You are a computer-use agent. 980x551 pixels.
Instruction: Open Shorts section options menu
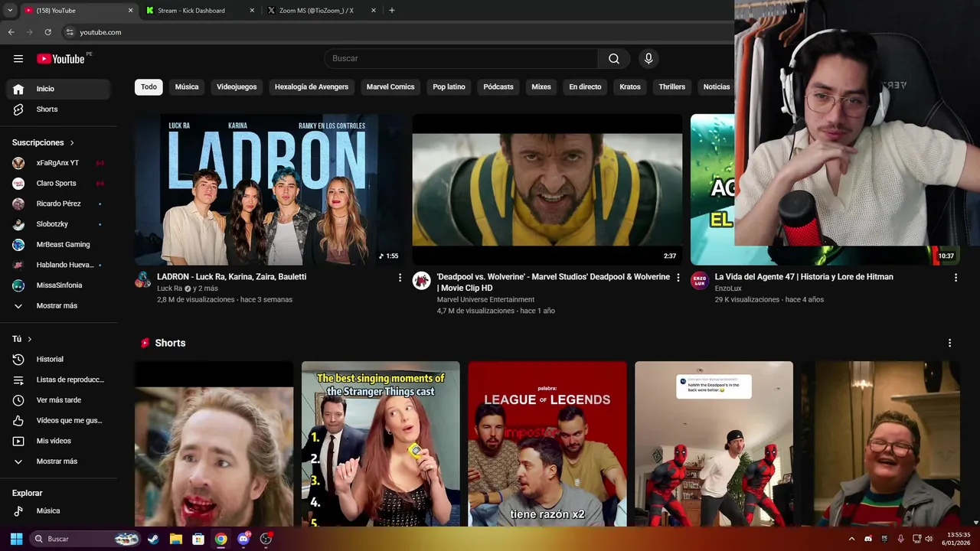click(949, 343)
